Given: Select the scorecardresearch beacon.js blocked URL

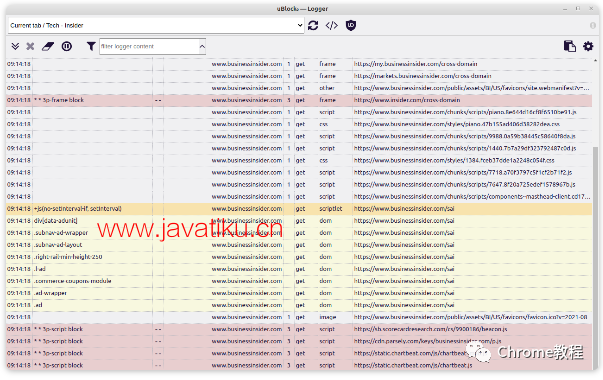Looking at the screenshot, I should coord(430,329).
